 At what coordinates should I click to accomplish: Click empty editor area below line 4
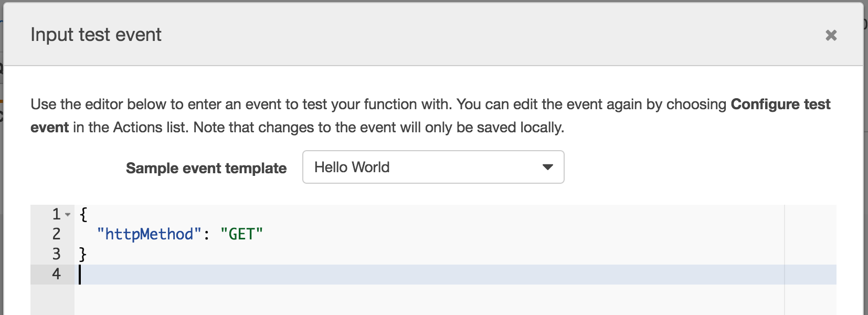tap(420, 300)
